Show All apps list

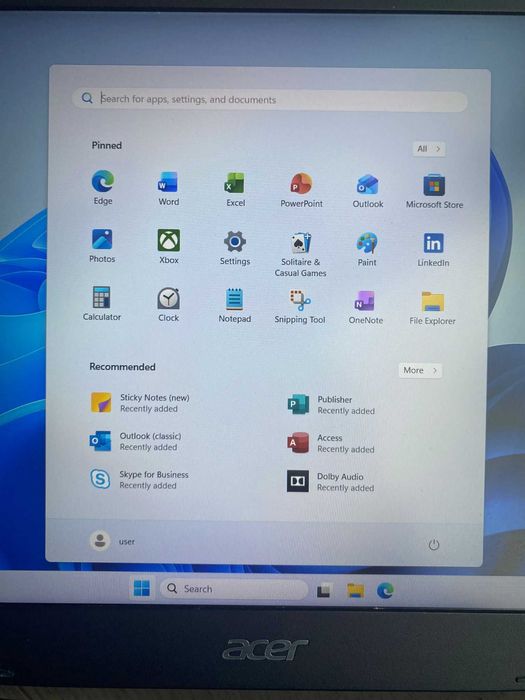coord(429,149)
